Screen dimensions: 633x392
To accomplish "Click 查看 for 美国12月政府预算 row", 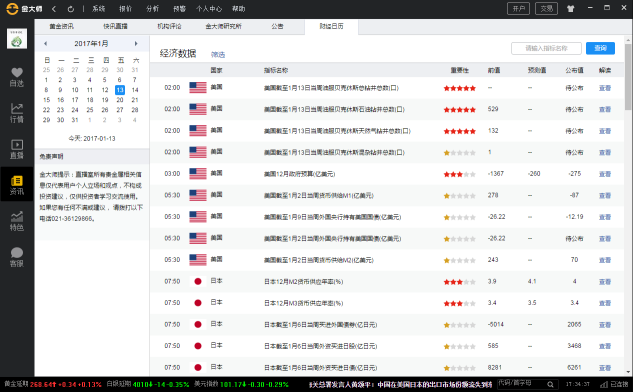I will click(605, 174).
